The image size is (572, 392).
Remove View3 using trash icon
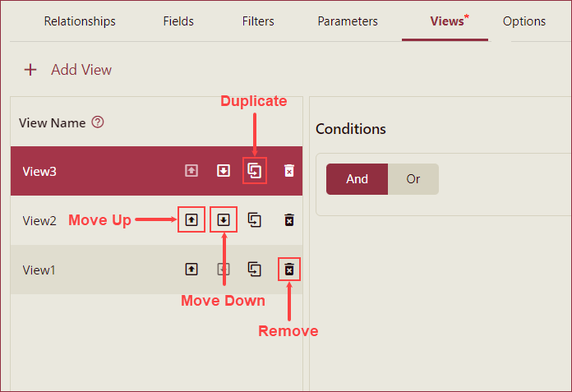[x=289, y=171]
